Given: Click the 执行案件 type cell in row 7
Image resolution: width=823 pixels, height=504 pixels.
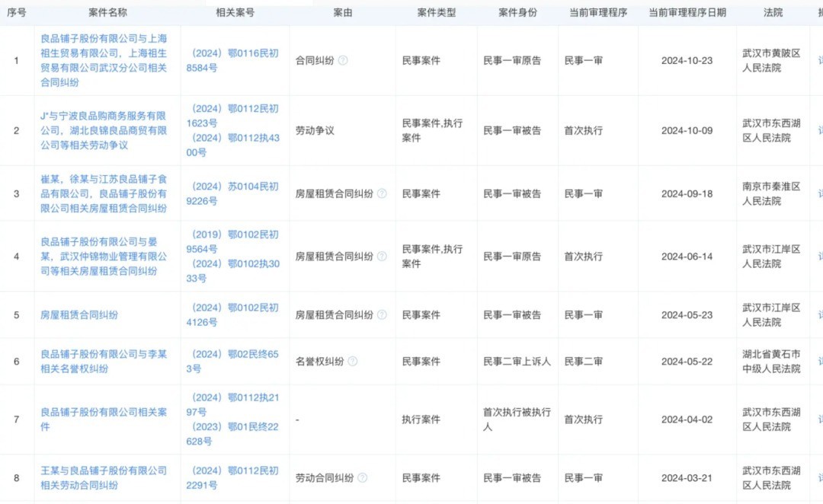Looking at the screenshot, I should pyautogui.click(x=421, y=419).
